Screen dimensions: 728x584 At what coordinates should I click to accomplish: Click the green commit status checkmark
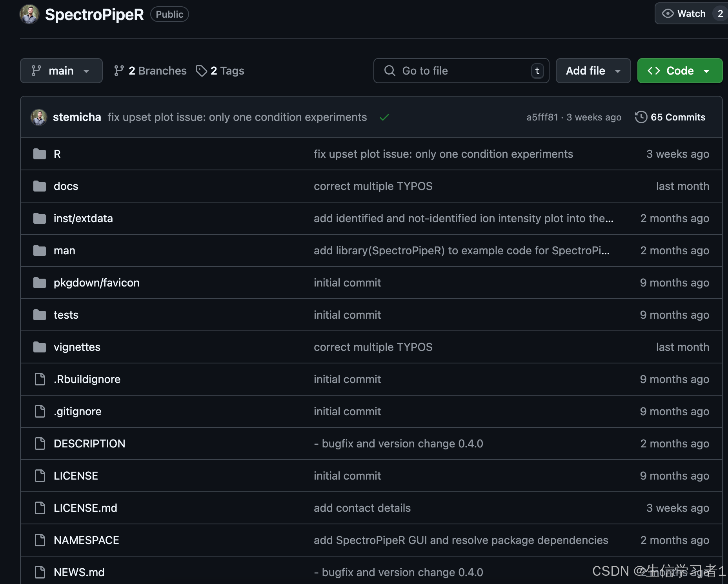384,117
